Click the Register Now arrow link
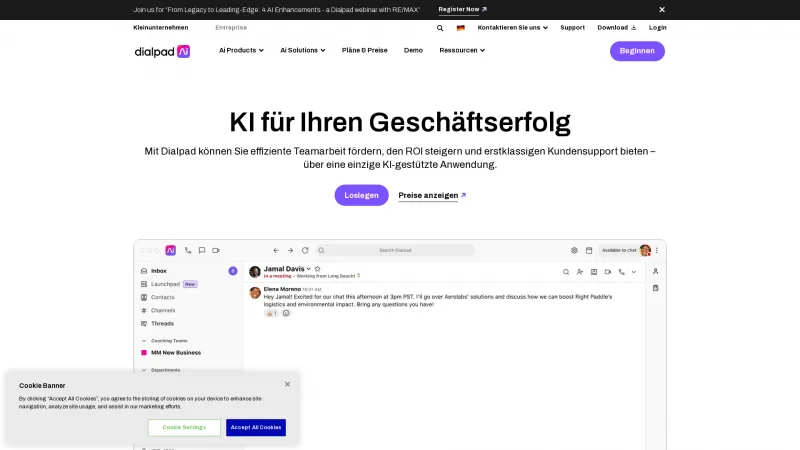Image resolution: width=800 pixels, height=450 pixels. pos(463,10)
